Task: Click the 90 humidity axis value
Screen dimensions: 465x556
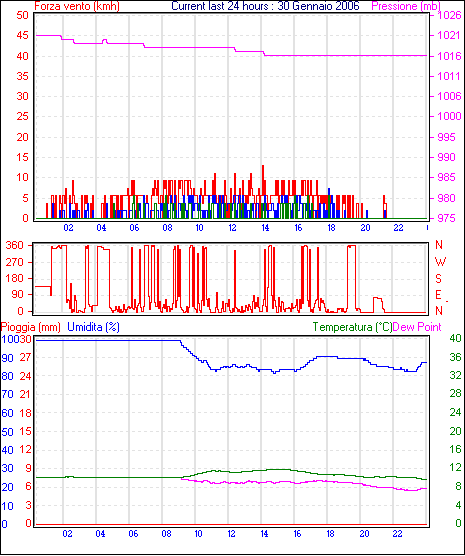Action: coord(7,358)
